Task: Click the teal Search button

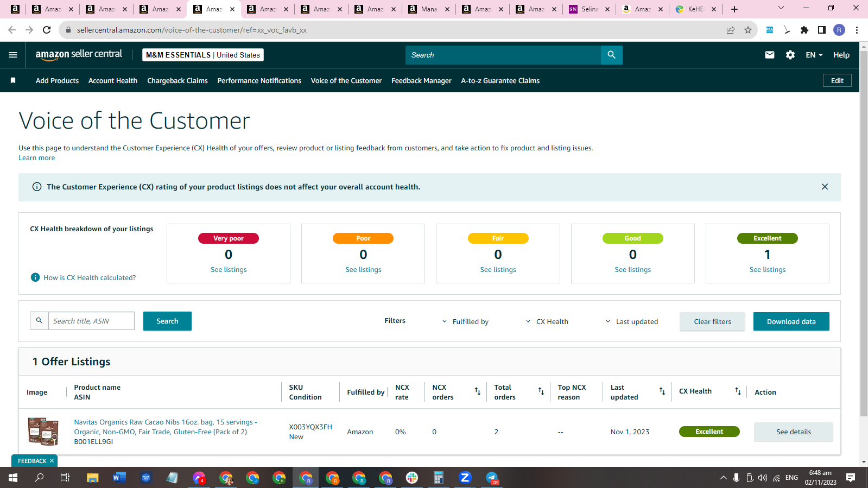Action: [x=167, y=321]
